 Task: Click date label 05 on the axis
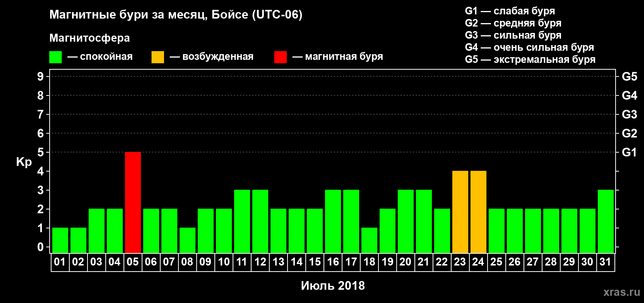click(133, 262)
